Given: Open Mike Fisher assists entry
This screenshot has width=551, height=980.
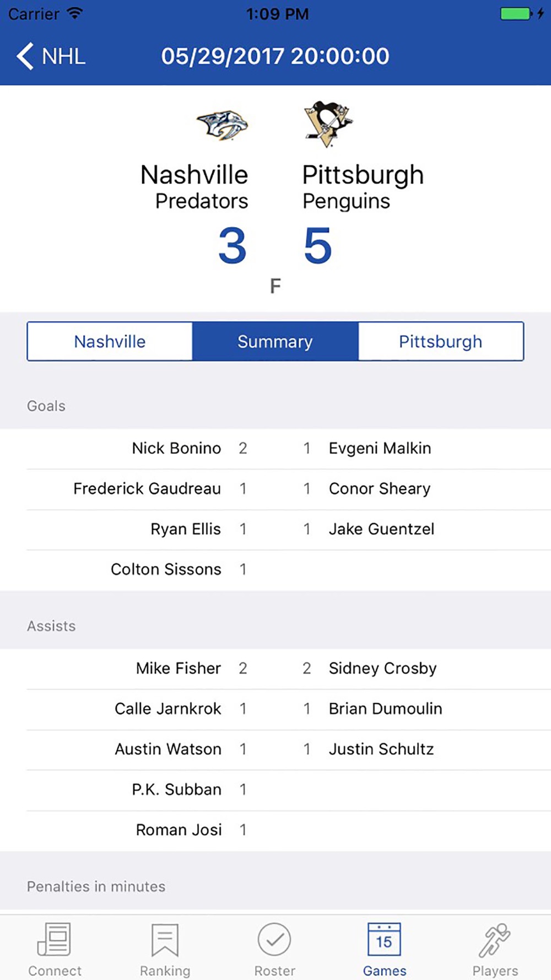Looking at the screenshot, I should click(179, 669).
